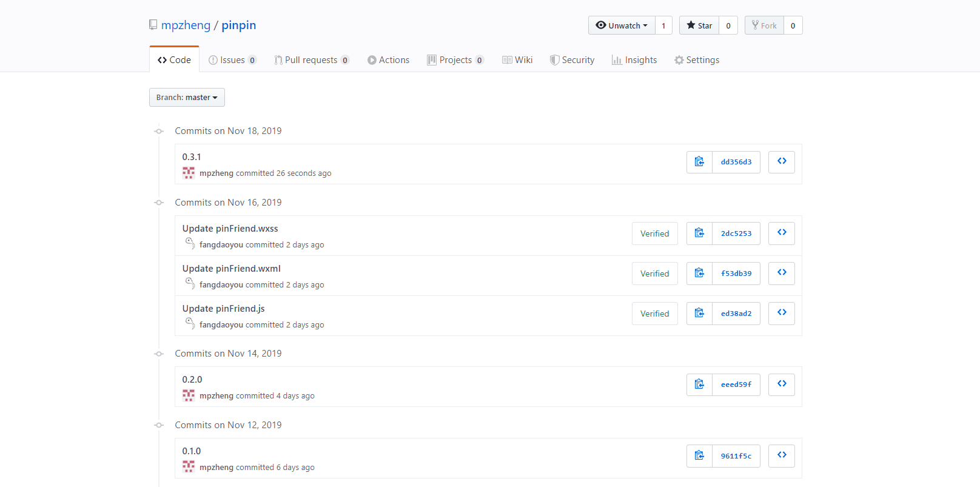
Task: Copy full SHA for commit ed38ad2
Action: [699, 314]
